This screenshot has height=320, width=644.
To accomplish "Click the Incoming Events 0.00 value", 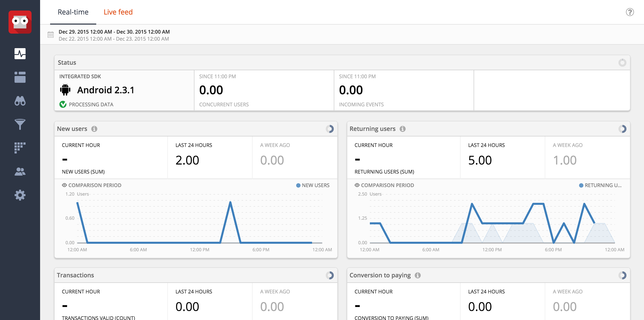I will (351, 90).
